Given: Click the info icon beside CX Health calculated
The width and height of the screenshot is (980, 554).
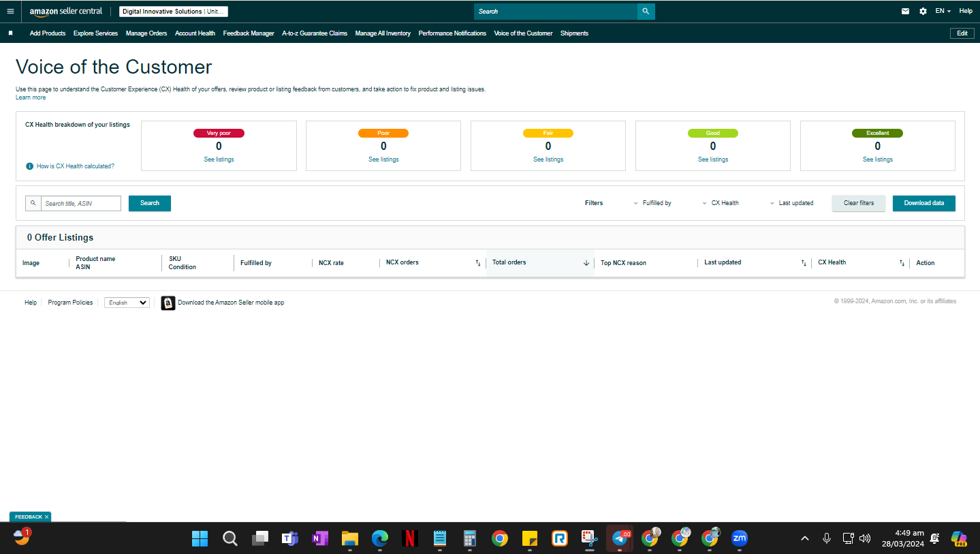Looking at the screenshot, I should [x=30, y=166].
